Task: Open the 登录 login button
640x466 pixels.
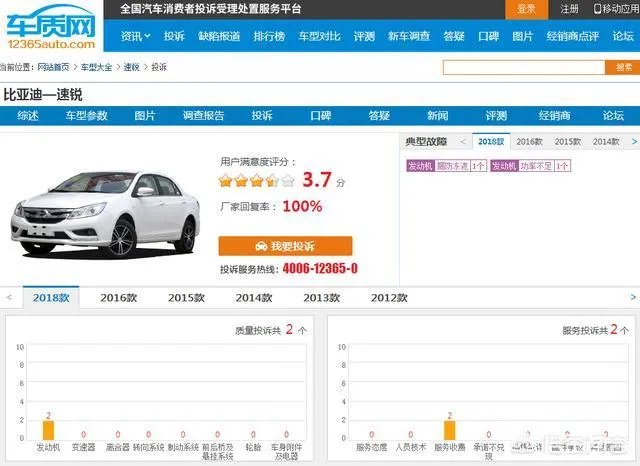Action: click(526, 9)
